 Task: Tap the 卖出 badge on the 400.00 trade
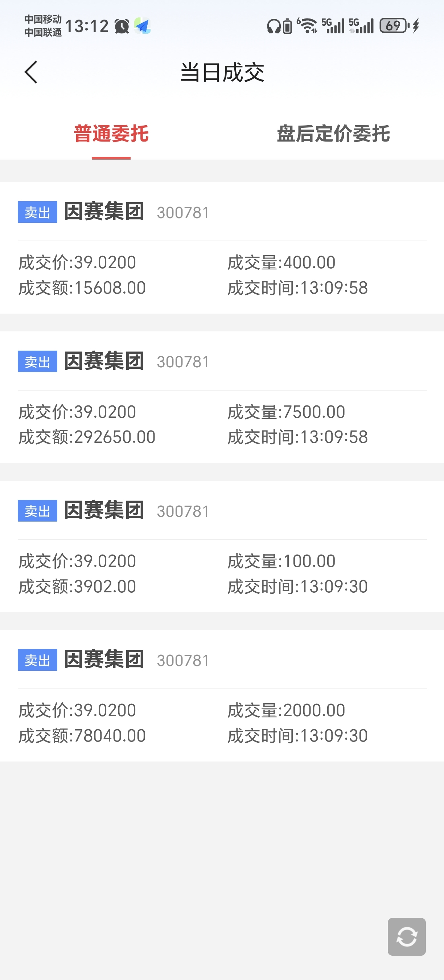pos(37,212)
